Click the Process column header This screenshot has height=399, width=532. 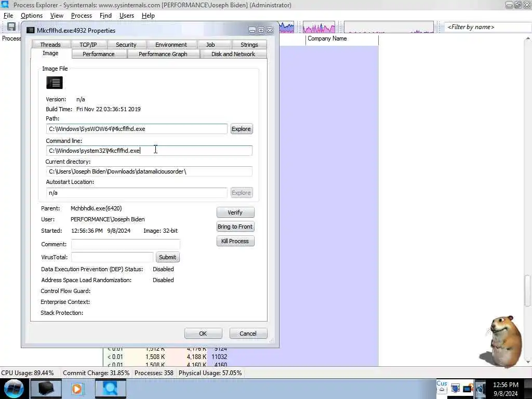[x=11, y=38]
